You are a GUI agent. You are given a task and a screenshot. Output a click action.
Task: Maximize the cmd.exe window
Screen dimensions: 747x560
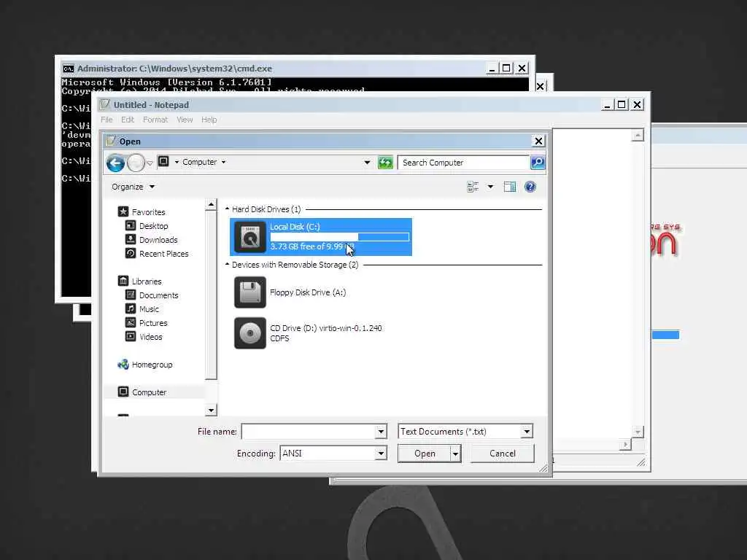pos(506,68)
